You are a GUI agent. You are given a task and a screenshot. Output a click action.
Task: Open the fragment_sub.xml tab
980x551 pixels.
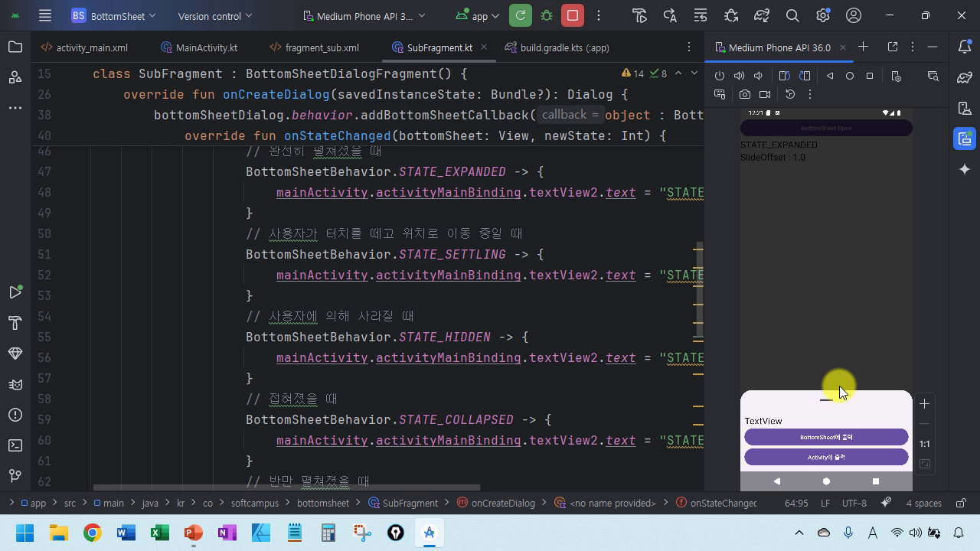314,47
